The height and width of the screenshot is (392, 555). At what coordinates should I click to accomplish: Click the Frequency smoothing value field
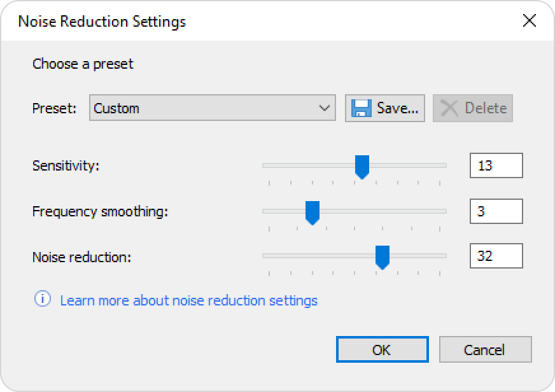tap(496, 211)
